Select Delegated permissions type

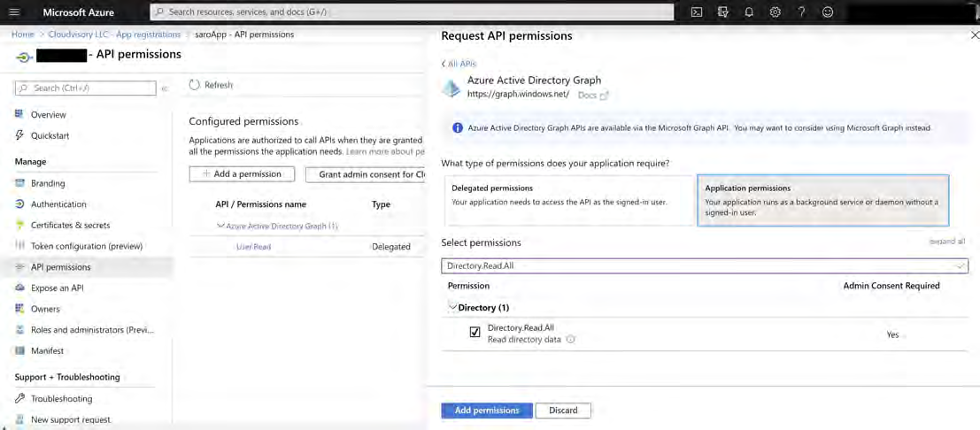568,200
